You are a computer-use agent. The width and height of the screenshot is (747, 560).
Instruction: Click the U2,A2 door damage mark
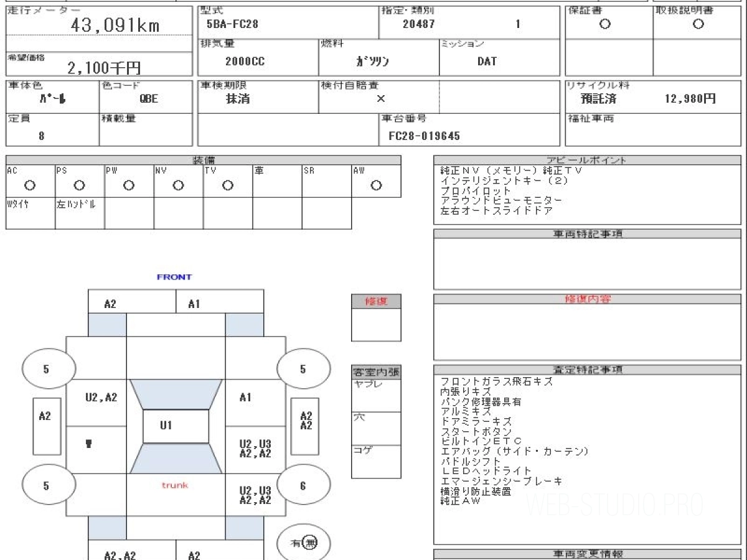[x=101, y=398]
